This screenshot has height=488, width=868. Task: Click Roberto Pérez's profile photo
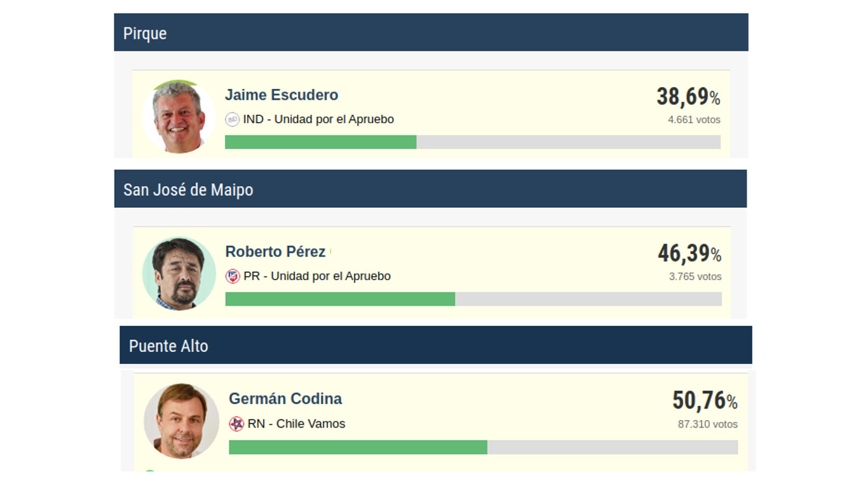tap(179, 274)
